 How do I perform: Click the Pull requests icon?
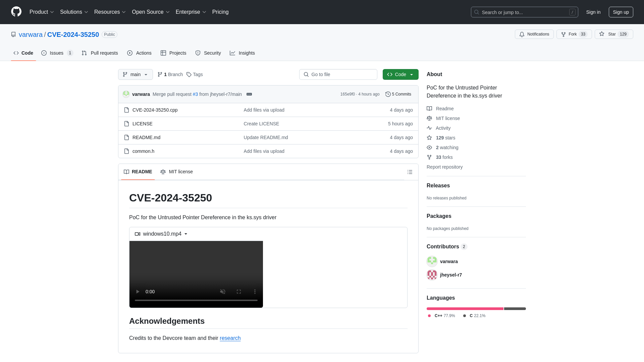pyautogui.click(x=84, y=53)
